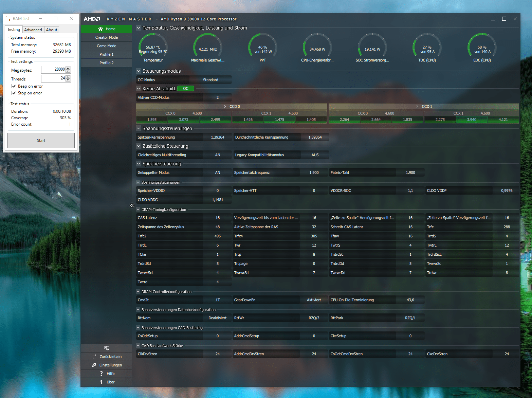Viewport: 532px width, 398px height.
Task: Select Game Mode in the sidebar
Action: [x=106, y=46]
